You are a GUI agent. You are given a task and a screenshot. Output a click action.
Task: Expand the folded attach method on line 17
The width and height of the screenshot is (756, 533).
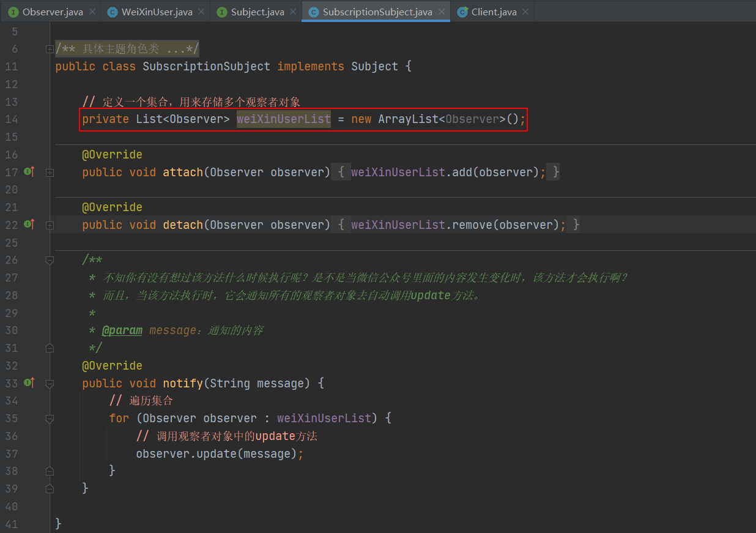[50, 173]
